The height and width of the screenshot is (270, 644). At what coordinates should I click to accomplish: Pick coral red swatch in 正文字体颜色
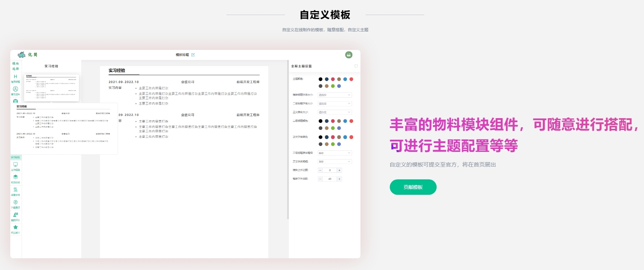pyautogui.click(x=351, y=137)
